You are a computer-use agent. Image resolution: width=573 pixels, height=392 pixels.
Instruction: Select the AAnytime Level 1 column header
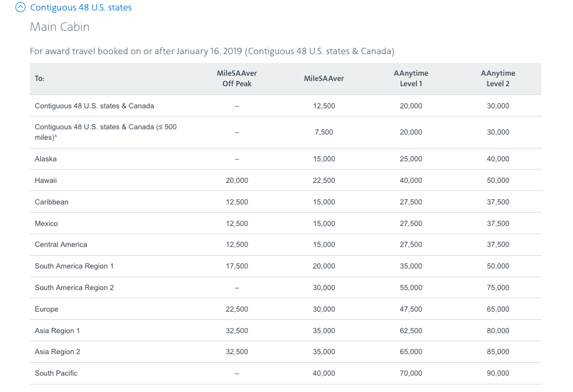(411, 78)
